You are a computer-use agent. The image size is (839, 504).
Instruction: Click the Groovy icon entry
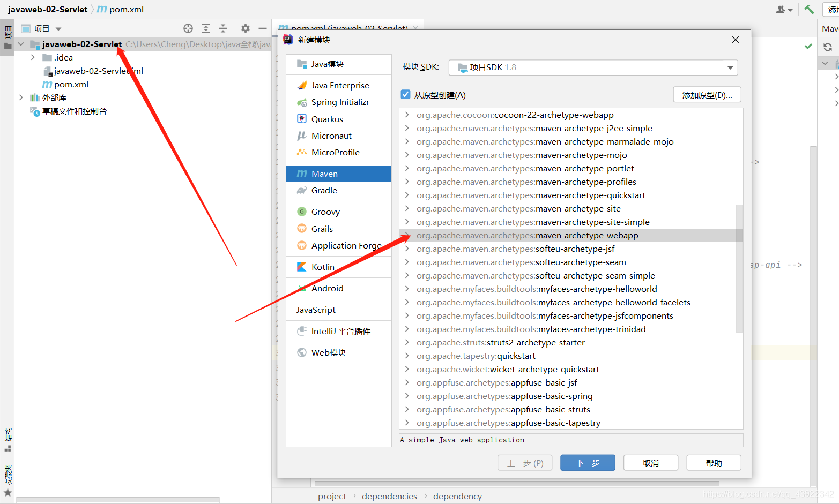[302, 212]
